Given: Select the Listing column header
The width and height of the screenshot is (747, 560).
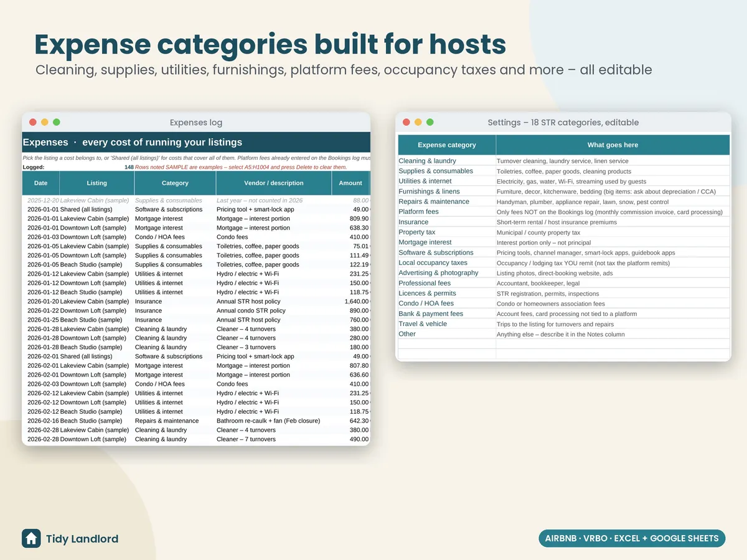Looking at the screenshot, I should tap(96, 183).
